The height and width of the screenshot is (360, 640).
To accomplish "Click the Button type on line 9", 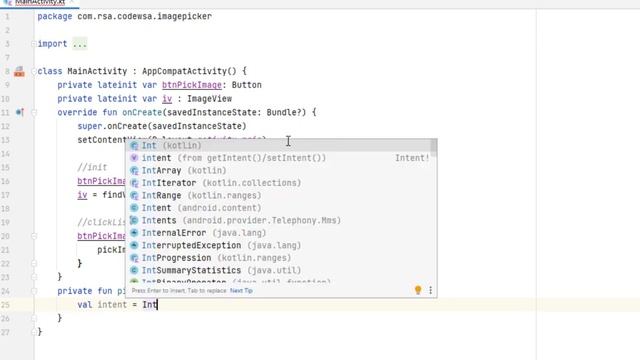I will [247, 85].
